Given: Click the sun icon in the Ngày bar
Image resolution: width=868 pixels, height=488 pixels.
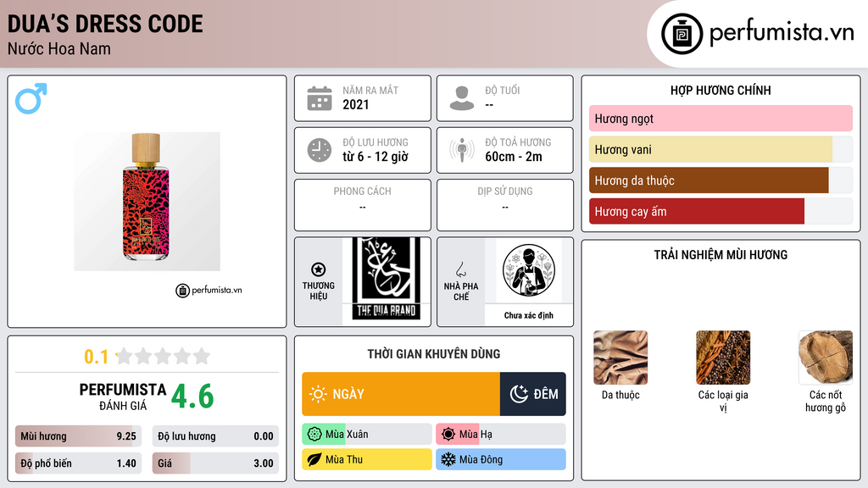Looking at the screenshot, I should (x=319, y=394).
